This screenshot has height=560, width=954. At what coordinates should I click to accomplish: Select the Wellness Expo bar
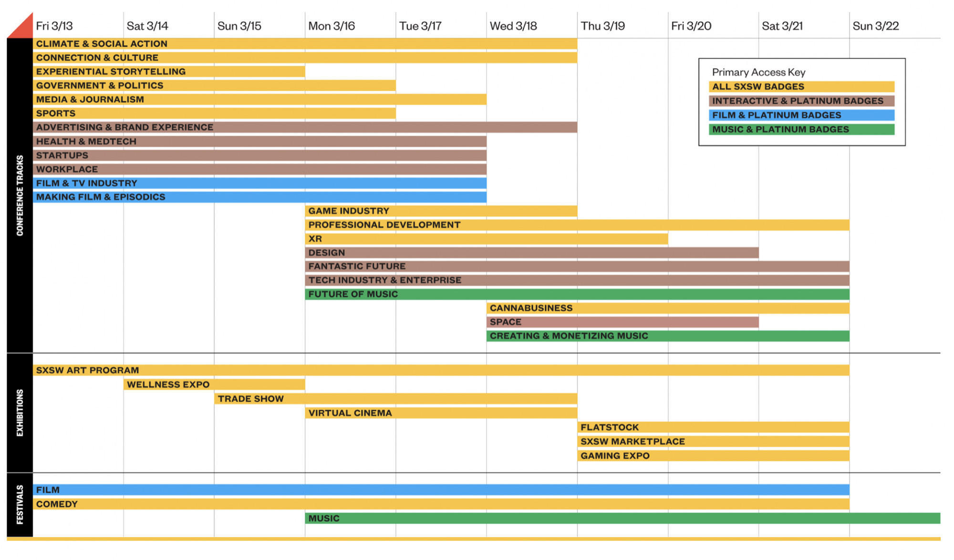(x=214, y=385)
